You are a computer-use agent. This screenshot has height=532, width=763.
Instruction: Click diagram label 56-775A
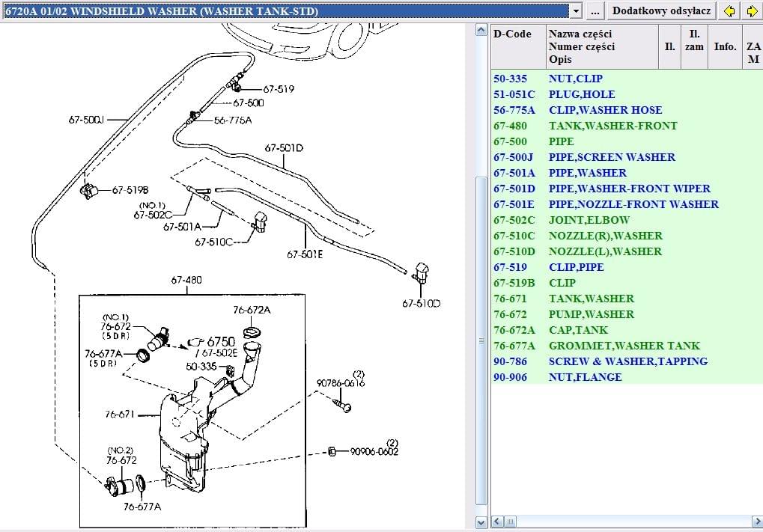233,120
